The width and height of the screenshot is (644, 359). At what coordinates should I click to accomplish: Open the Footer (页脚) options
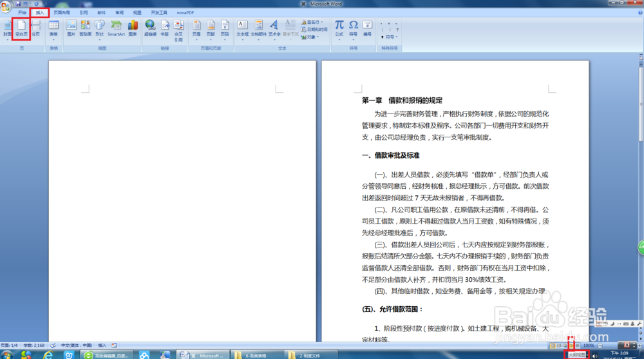211,29
